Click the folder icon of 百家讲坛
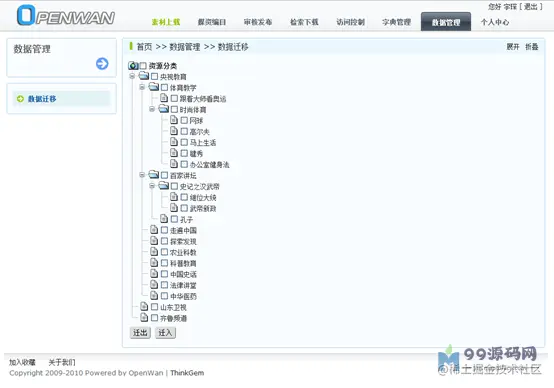The width and height of the screenshot is (554, 388). [x=154, y=175]
